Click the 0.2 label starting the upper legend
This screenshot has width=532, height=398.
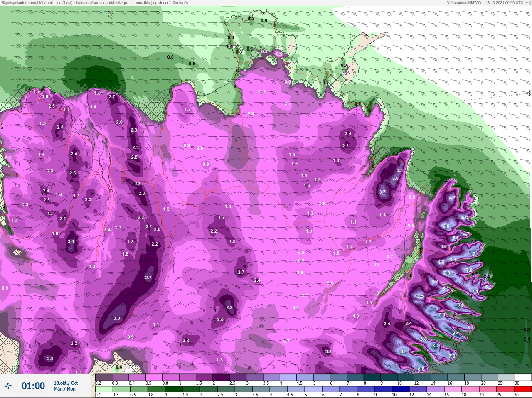(98, 383)
